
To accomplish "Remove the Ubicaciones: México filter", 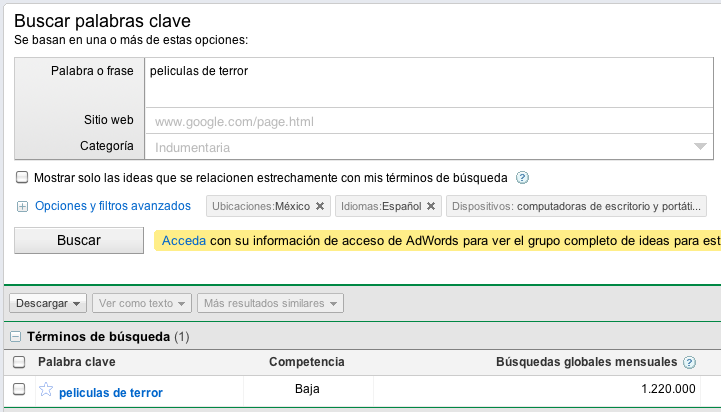I will point(320,206).
